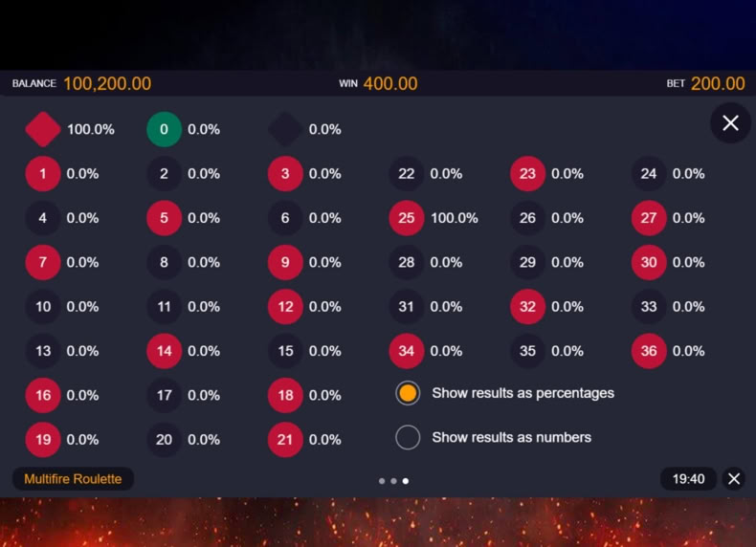This screenshot has width=756, height=547.
Task: Close the statistics panel with large X
Action: coord(730,123)
